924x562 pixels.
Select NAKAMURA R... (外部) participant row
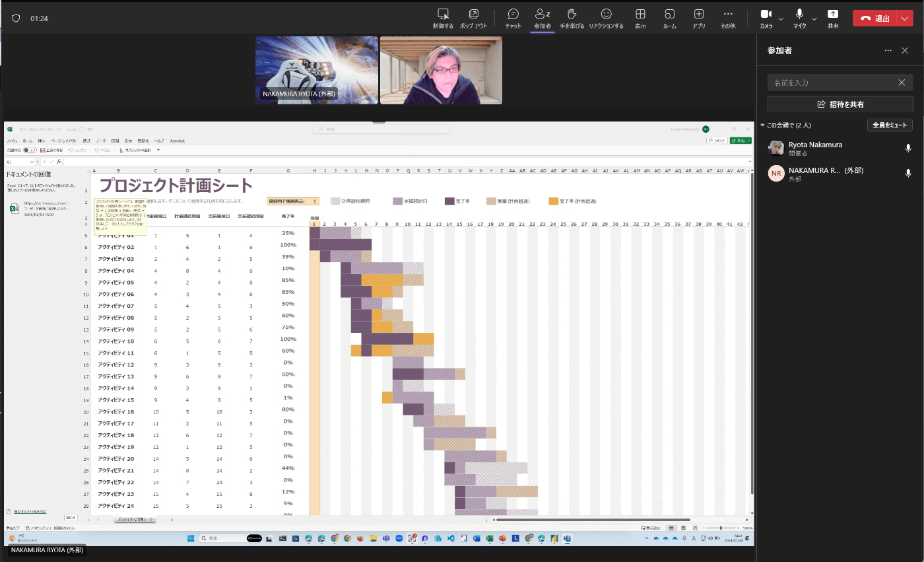pyautogui.click(x=840, y=174)
